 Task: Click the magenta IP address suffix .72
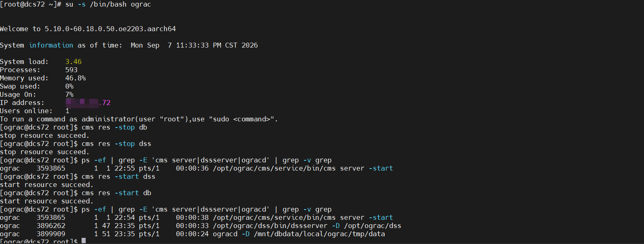(x=105, y=103)
